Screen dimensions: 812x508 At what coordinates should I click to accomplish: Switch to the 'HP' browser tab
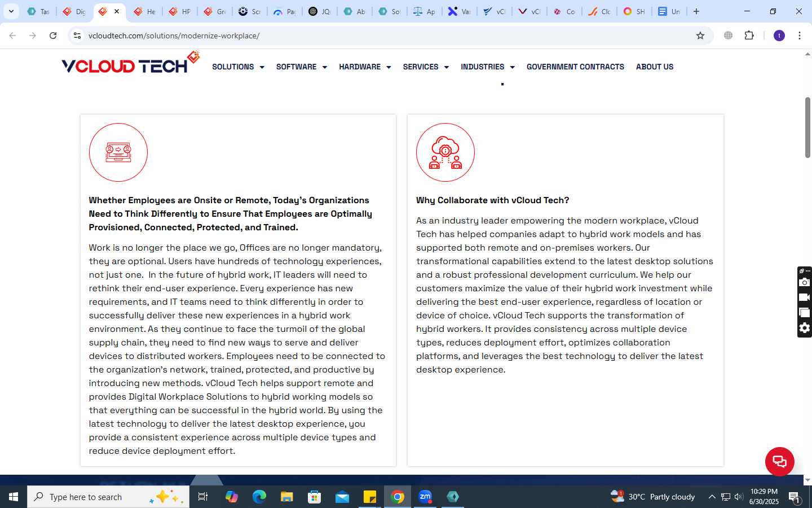[x=180, y=11]
